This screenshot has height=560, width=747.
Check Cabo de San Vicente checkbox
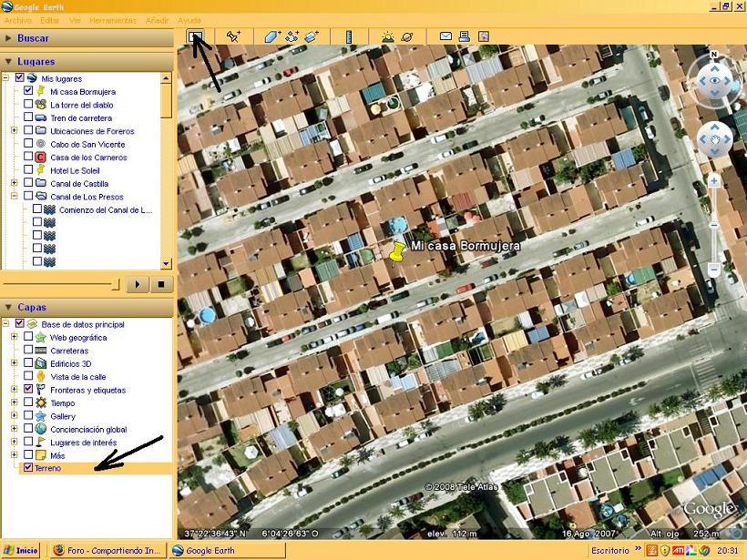click(x=28, y=143)
